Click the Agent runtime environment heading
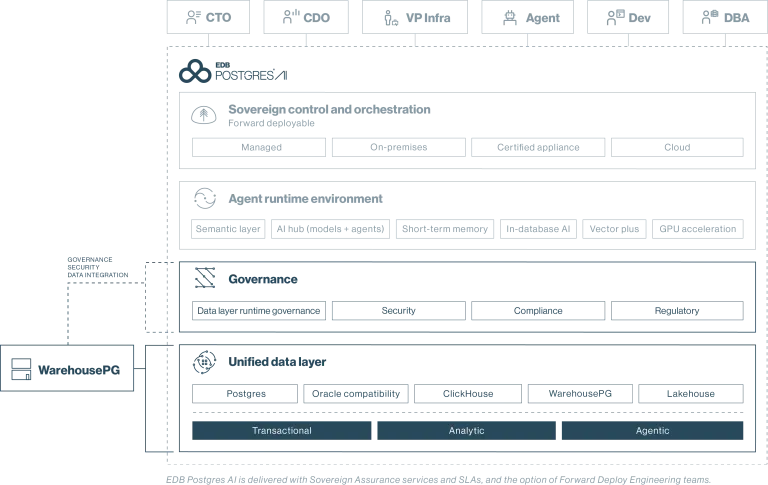The width and height of the screenshot is (768, 485). (x=305, y=198)
